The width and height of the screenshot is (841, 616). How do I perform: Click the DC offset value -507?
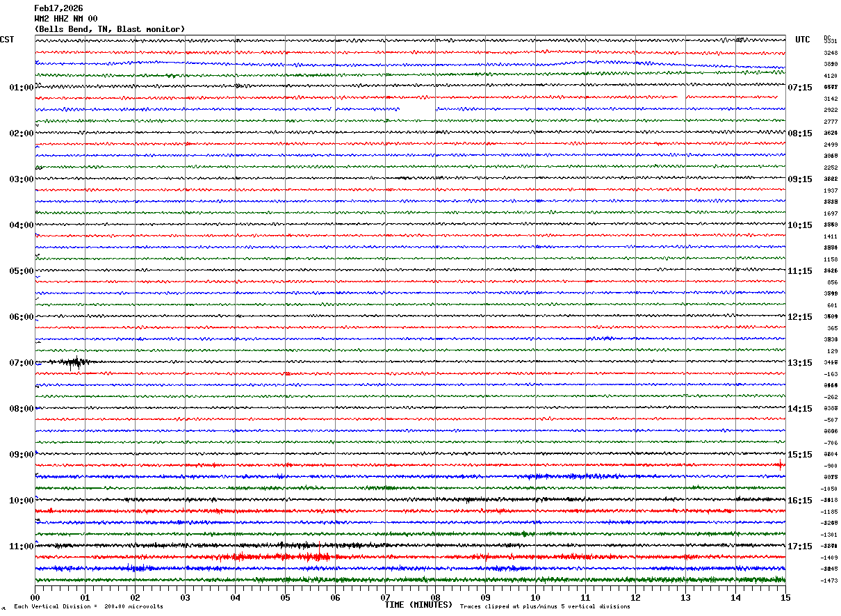[x=831, y=420]
